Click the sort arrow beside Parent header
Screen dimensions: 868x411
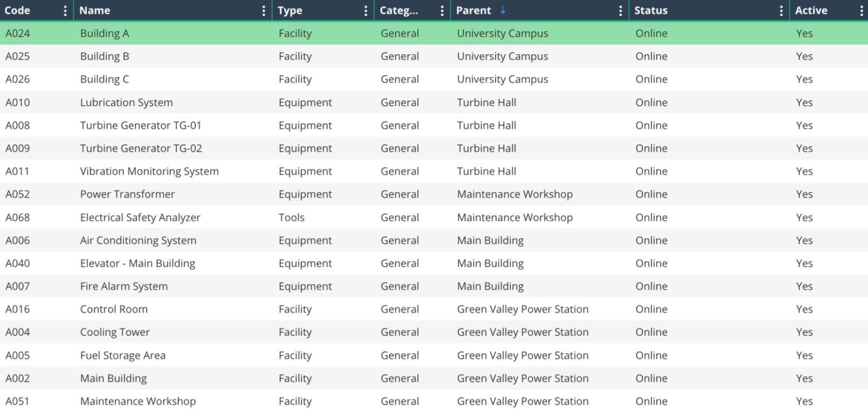503,10
